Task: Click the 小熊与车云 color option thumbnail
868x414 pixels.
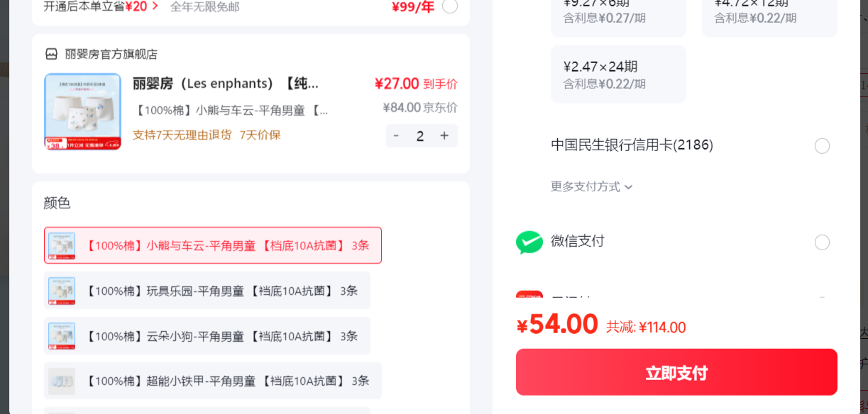Action: pyautogui.click(x=62, y=245)
